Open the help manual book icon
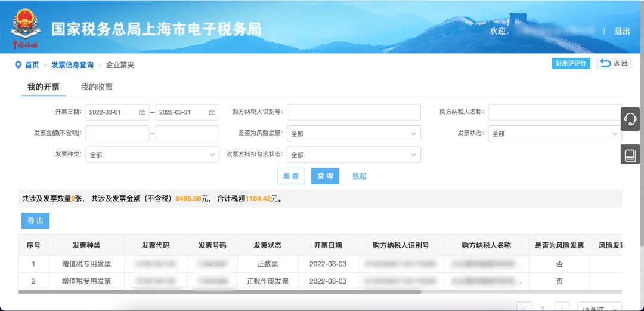Image resolution: width=644 pixels, height=311 pixels. click(630, 155)
